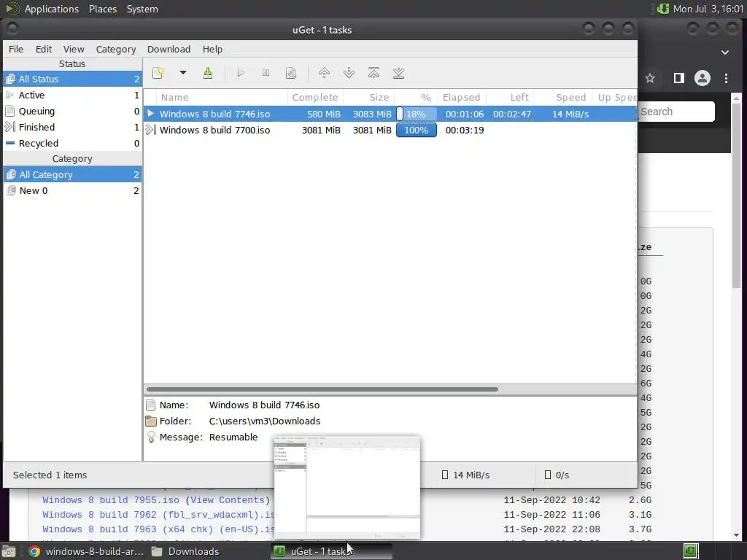Open the View menu
This screenshot has width=747, height=560.
pyautogui.click(x=74, y=49)
